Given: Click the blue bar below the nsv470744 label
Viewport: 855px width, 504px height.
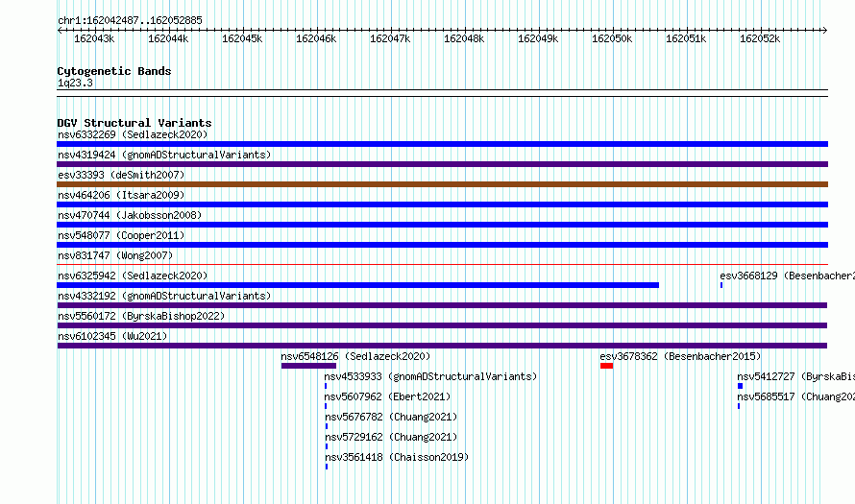Looking at the screenshot, I should [442, 225].
